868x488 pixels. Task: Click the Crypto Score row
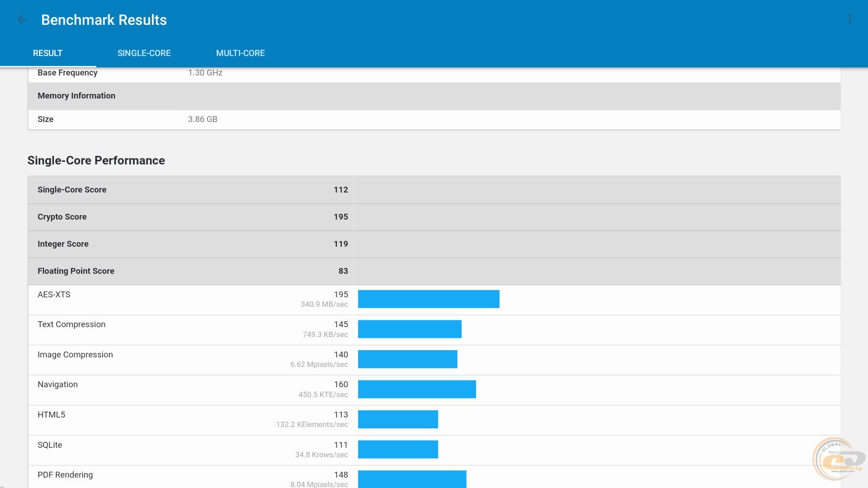pos(192,217)
